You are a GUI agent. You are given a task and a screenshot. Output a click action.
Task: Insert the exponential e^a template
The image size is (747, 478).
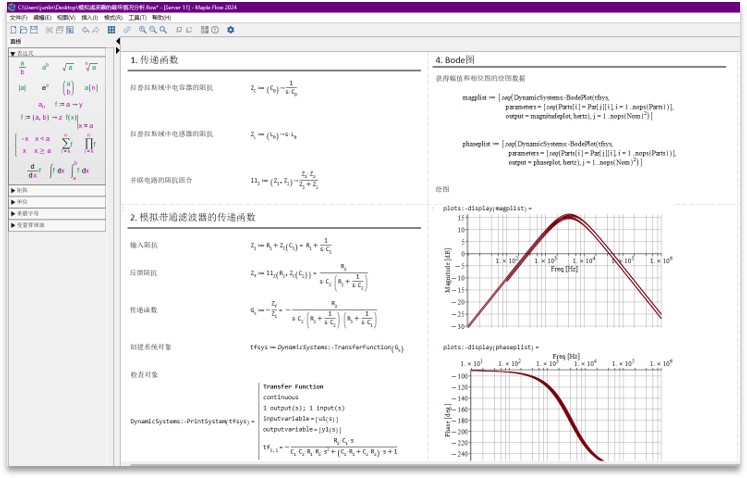tap(45, 88)
